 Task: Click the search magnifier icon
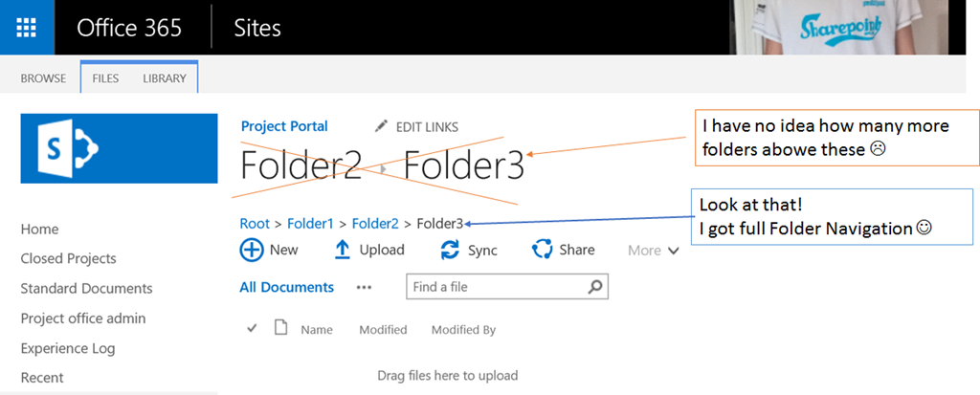coord(595,286)
